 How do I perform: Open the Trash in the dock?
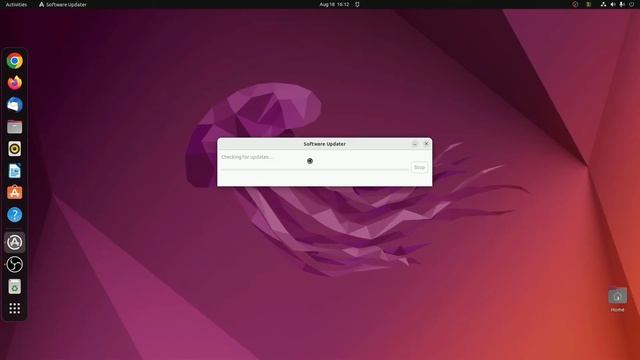pyautogui.click(x=15, y=287)
